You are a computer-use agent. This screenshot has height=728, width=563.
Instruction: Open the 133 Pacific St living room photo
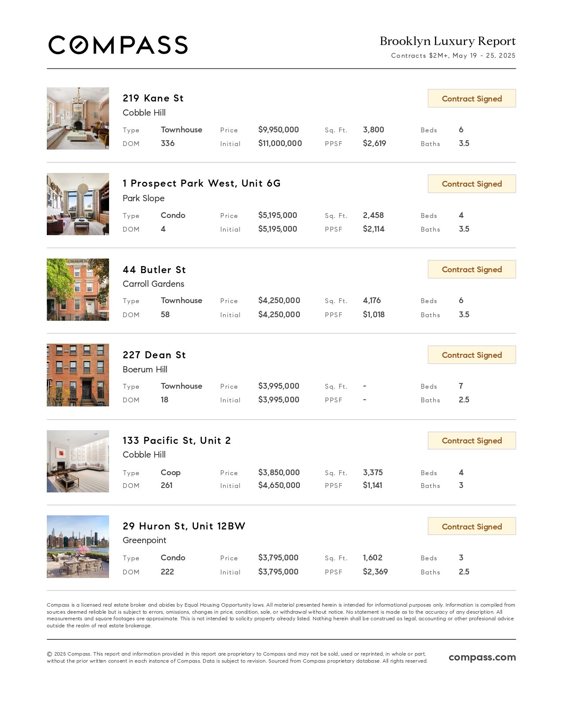[x=78, y=461]
